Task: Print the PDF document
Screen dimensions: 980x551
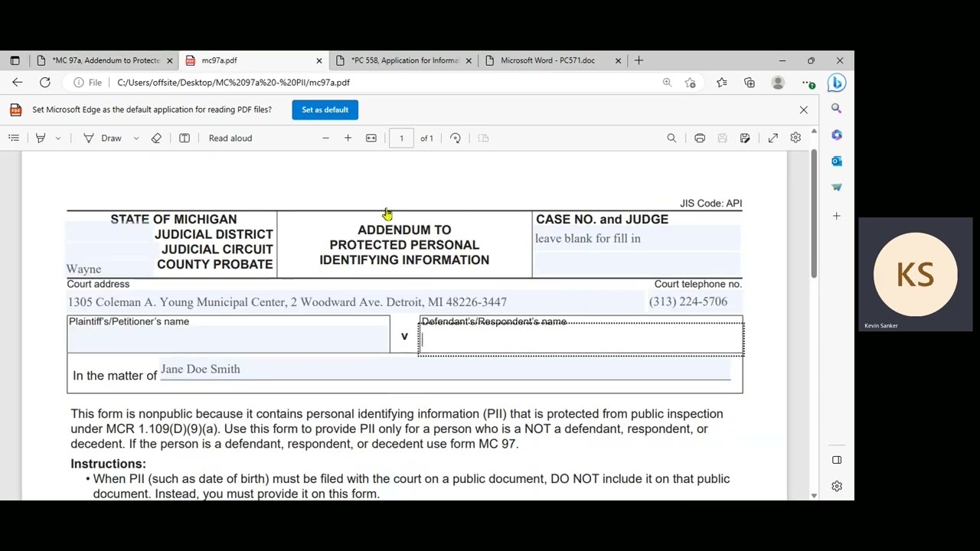Action: click(700, 139)
